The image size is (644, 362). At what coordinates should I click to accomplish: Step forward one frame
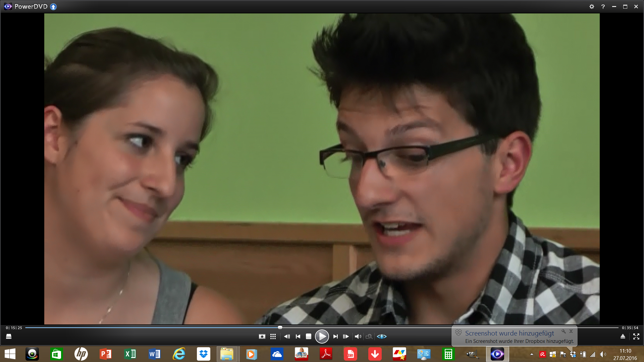coord(346,336)
